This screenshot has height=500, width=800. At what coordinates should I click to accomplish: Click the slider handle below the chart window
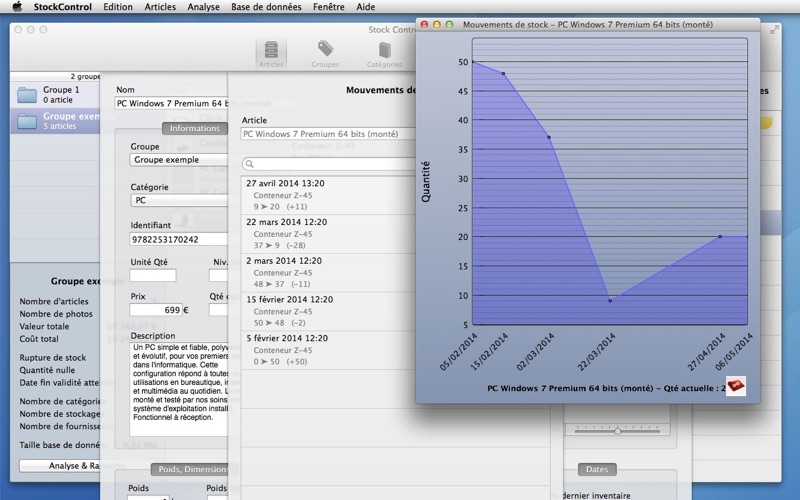pyautogui.click(x=617, y=431)
